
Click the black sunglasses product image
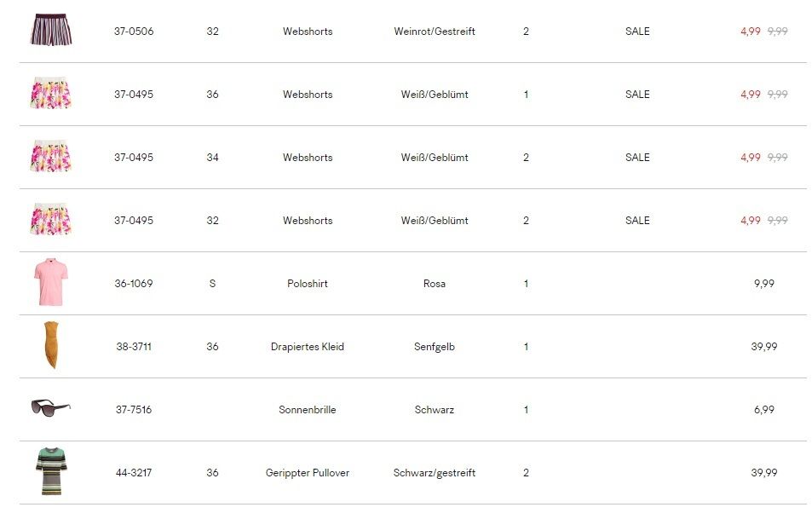[51, 407]
